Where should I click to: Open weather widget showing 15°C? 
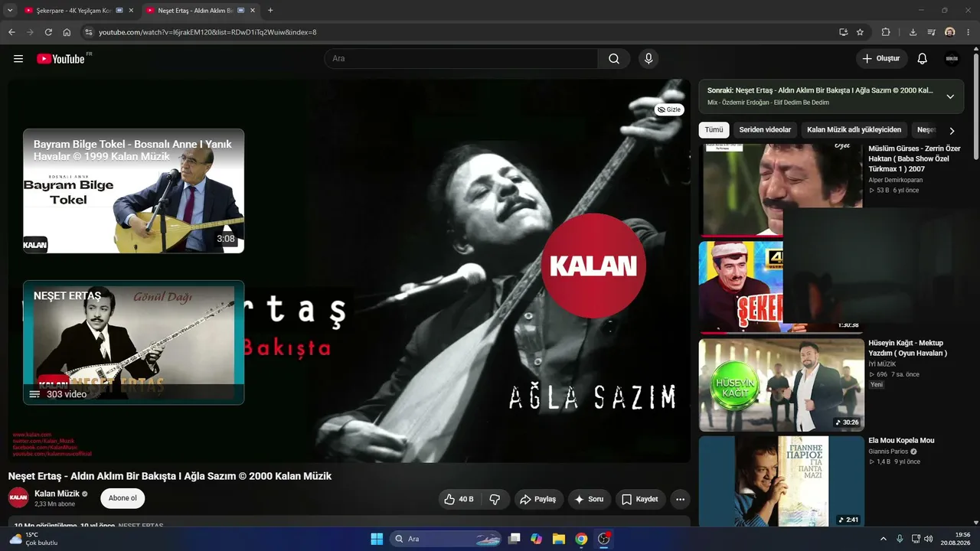tap(34, 539)
